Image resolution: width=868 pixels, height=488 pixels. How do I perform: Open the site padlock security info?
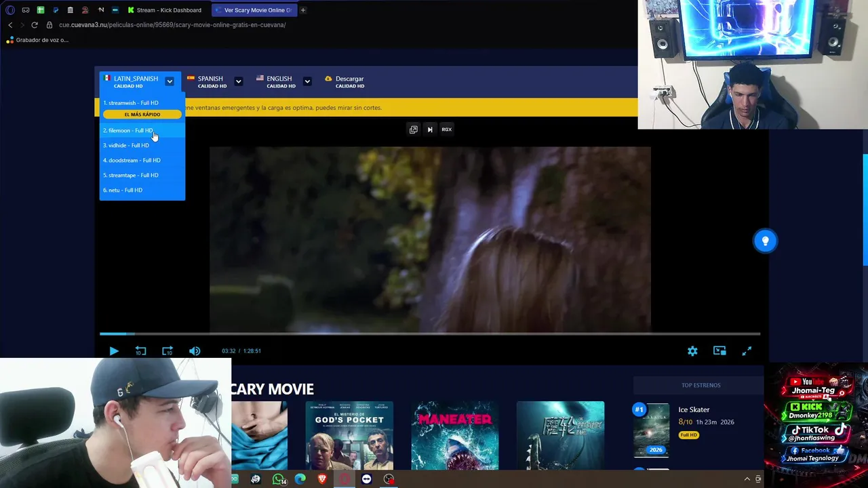tap(50, 25)
